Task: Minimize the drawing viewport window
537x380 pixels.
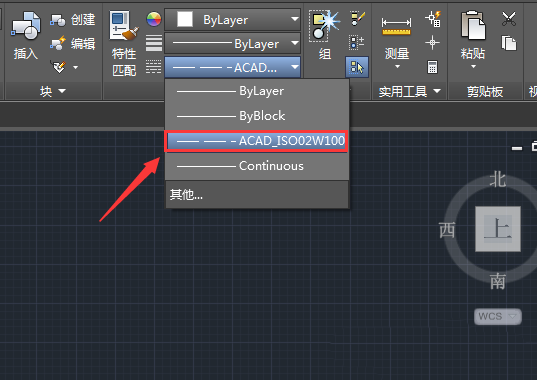Action: pos(517,148)
